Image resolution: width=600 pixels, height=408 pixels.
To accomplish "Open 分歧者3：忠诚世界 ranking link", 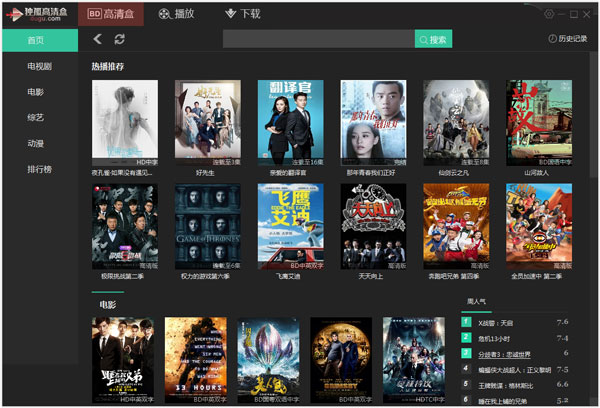I will (504, 354).
